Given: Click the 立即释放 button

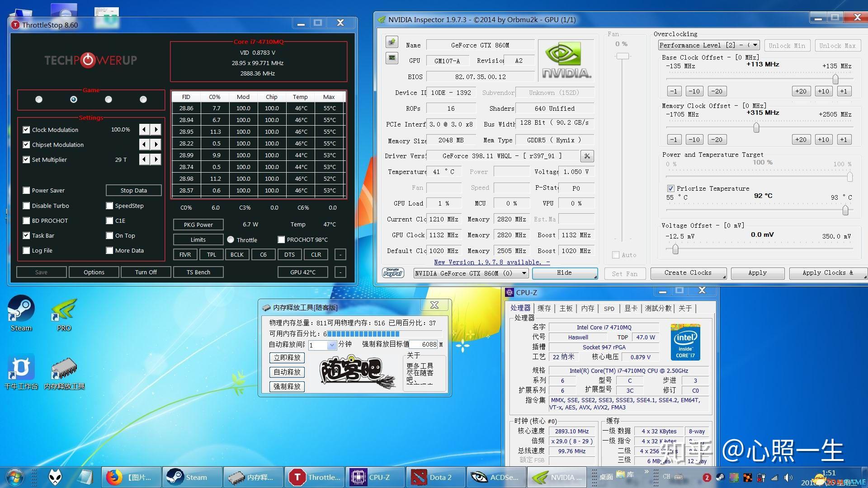Looking at the screenshot, I should 287,357.
